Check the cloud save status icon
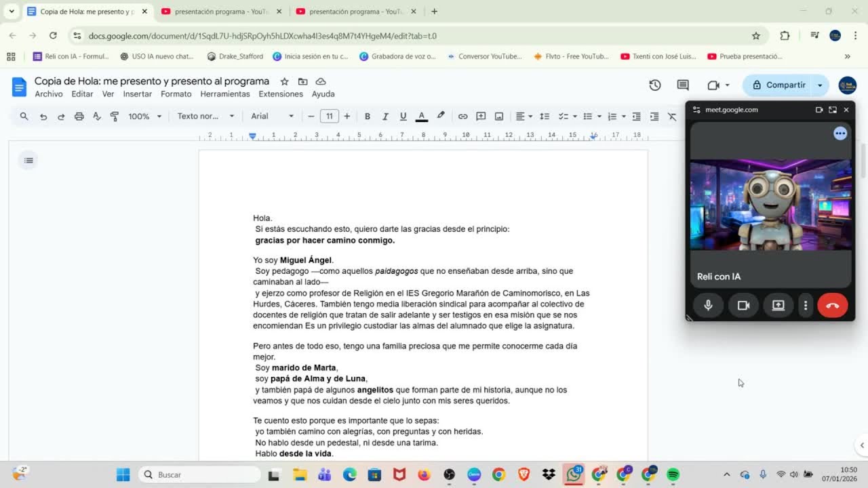The height and width of the screenshot is (488, 868). [x=321, y=81]
